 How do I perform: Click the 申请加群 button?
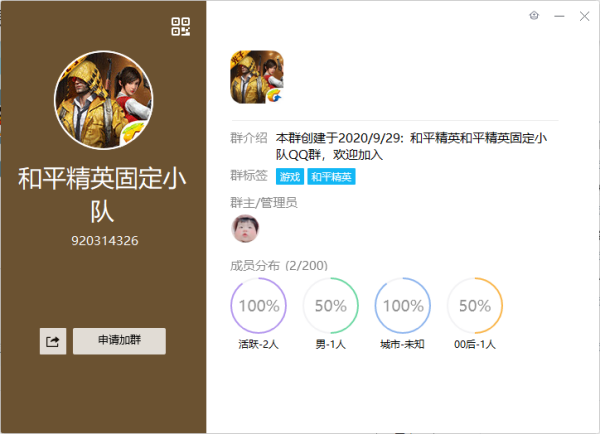point(119,341)
